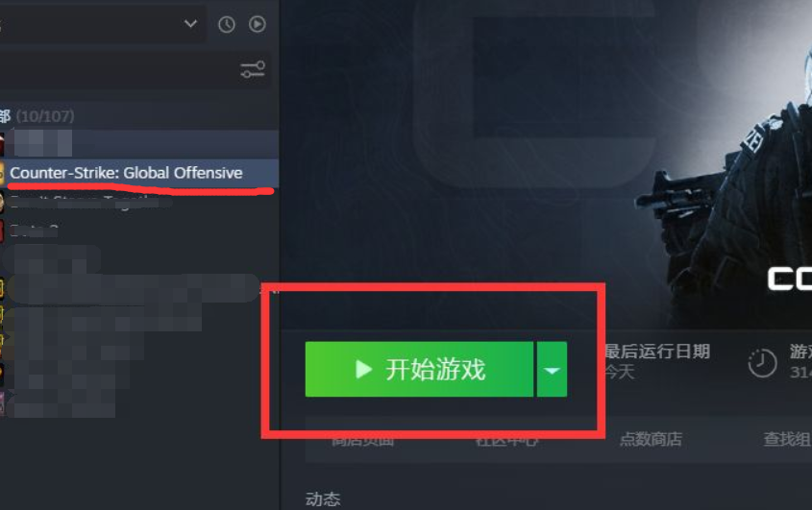Collapse the 全部 (10/107) category header
Image resolution: width=812 pixels, height=510 pixels.
(x=37, y=115)
